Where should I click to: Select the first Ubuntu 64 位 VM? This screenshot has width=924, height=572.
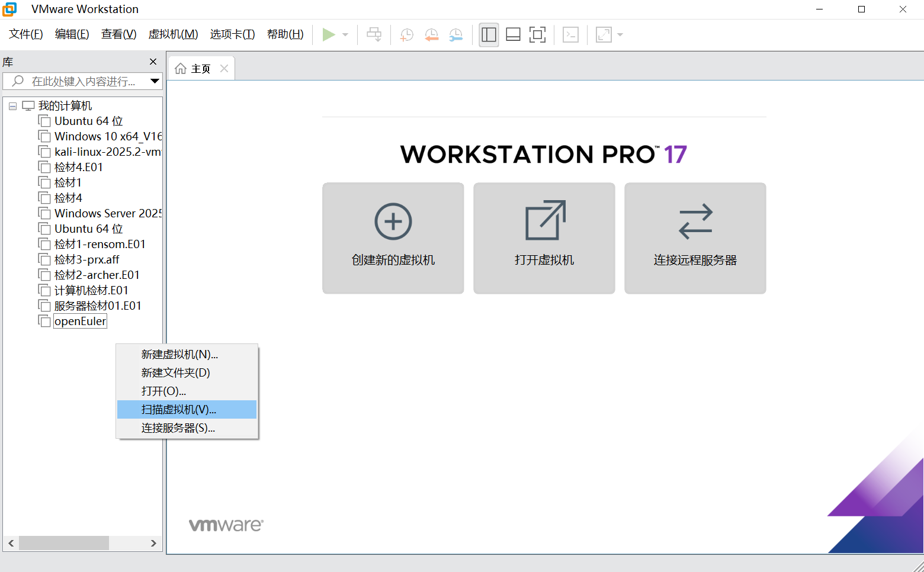(x=89, y=121)
